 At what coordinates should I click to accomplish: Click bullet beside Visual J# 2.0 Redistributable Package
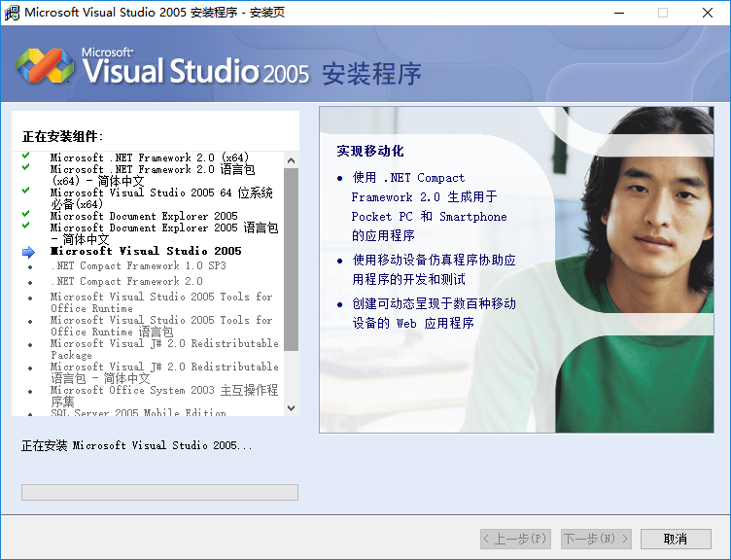click(30, 345)
